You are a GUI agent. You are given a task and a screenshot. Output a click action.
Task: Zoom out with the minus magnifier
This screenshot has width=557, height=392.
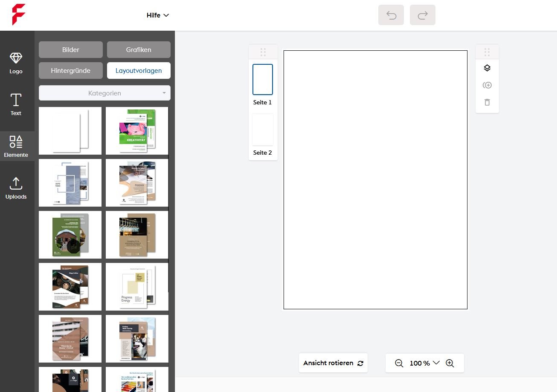click(x=399, y=363)
